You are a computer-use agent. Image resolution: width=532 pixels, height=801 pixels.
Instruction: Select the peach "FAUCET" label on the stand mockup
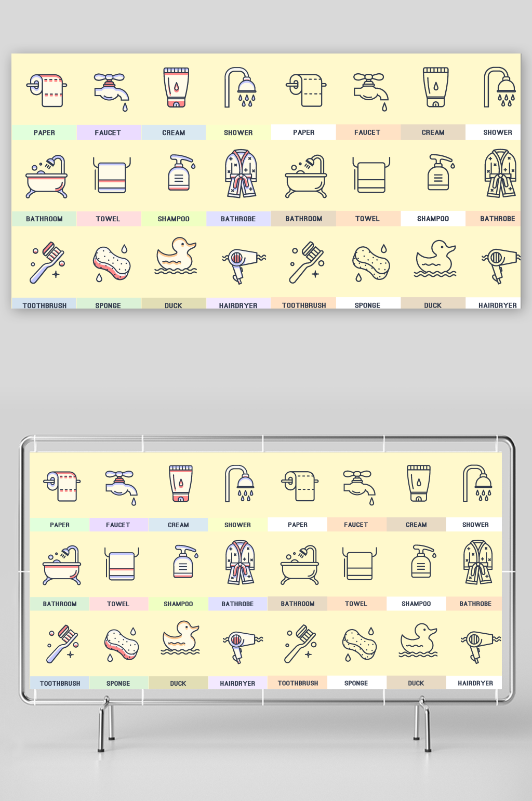pyautogui.click(x=356, y=525)
